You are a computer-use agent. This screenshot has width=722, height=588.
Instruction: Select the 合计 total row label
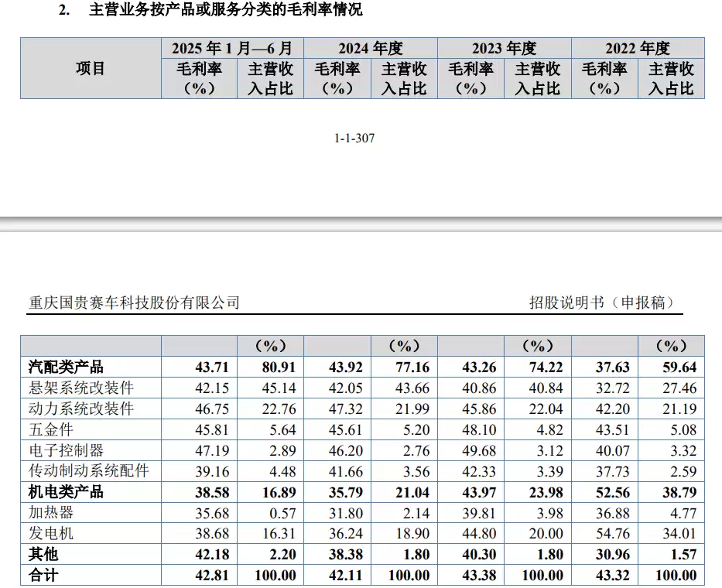(x=45, y=575)
